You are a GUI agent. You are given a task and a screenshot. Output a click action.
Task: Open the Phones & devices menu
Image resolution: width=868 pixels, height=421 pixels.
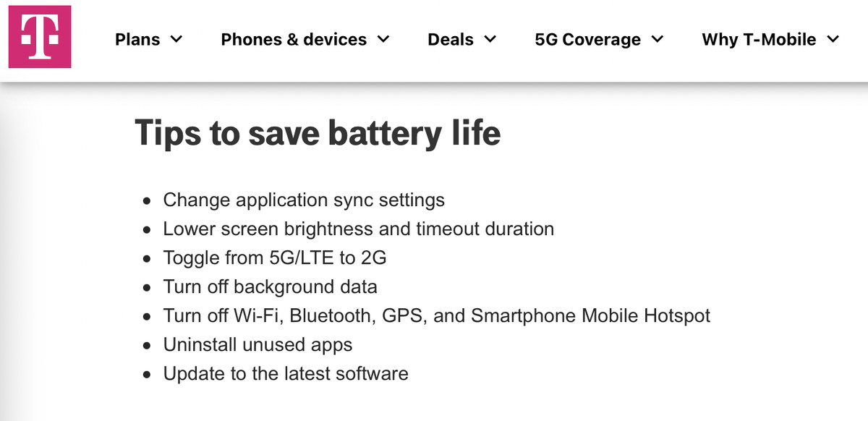[305, 39]
